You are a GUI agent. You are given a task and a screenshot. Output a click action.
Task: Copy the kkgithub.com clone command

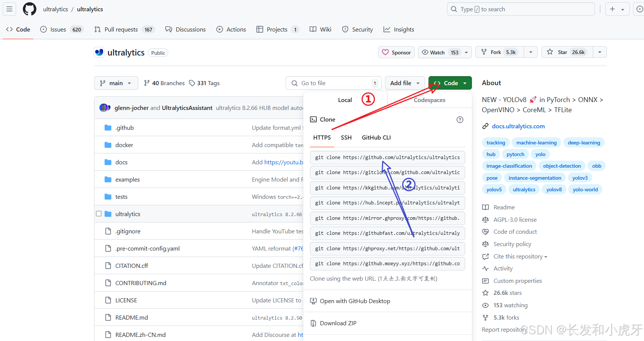[388, 188]
